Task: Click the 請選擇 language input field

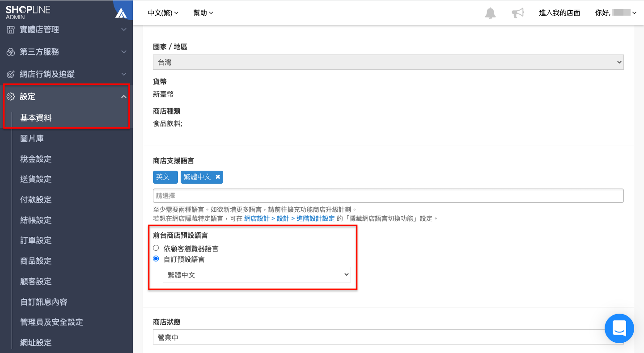Action: (388, 196)
